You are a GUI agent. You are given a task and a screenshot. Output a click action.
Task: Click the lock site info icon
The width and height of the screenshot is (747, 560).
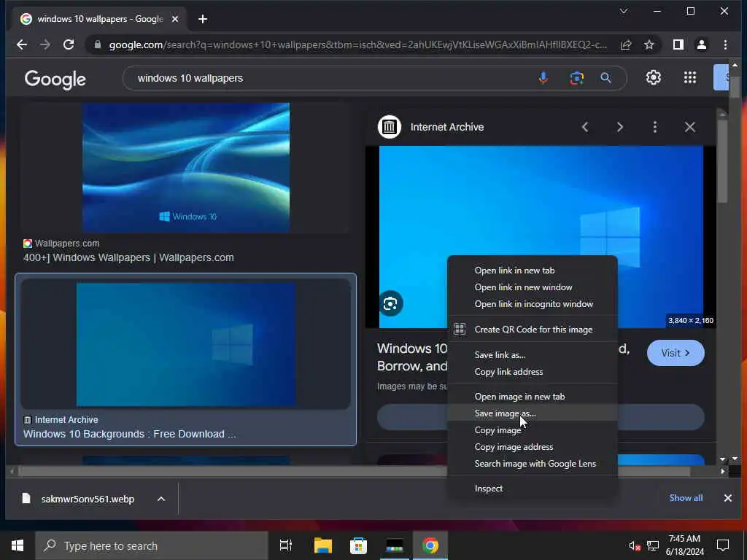[98, 44]
